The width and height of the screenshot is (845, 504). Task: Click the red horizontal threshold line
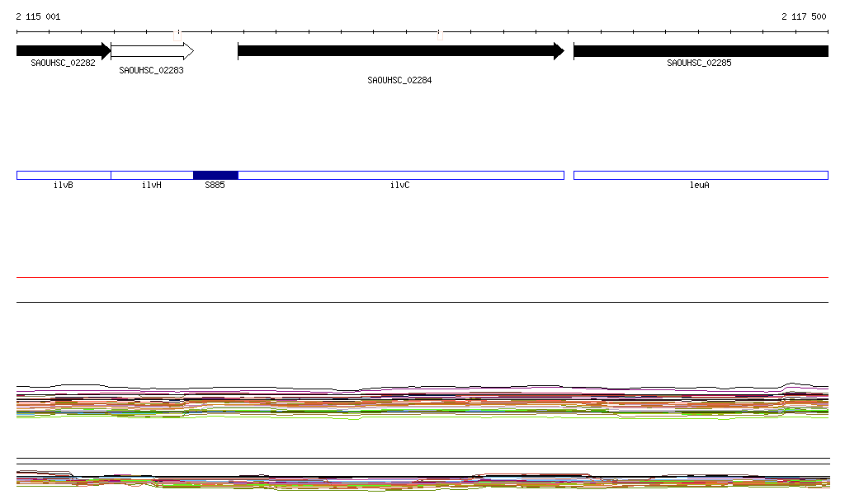point(422,278)
